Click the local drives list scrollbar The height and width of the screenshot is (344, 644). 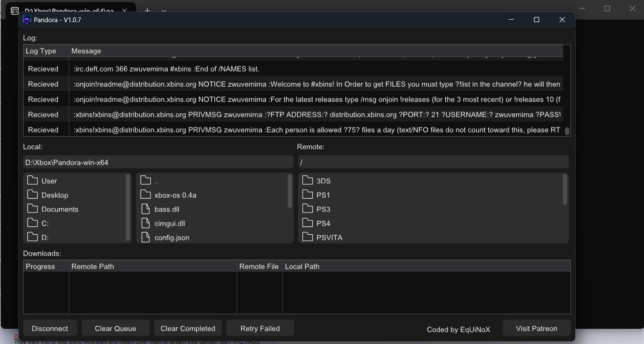click(x=128, y=207)
